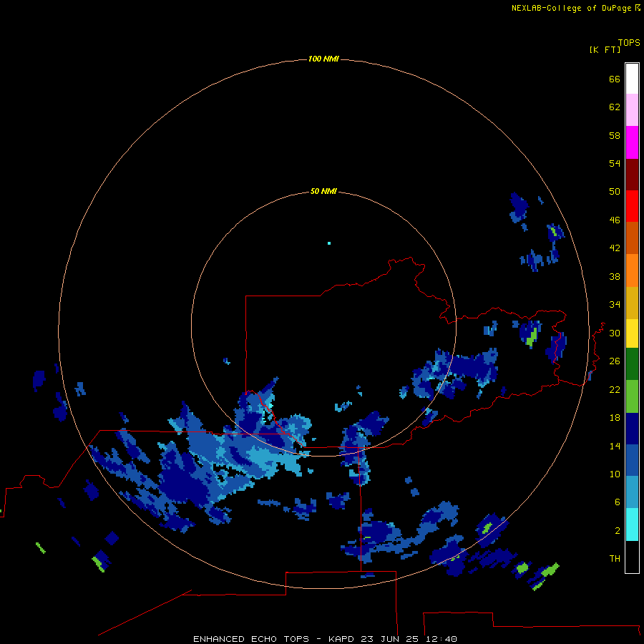Click the cyan 2 kft legend swatch

click(632, 525)
